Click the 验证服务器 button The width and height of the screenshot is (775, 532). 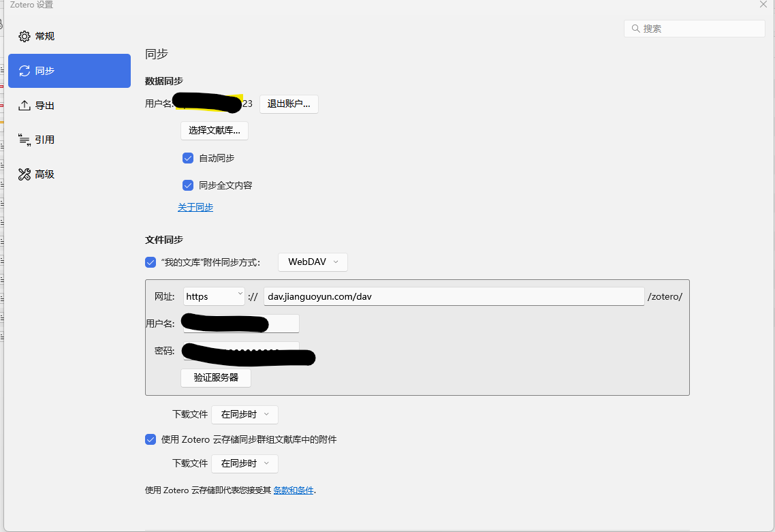(x=216, y=378)
